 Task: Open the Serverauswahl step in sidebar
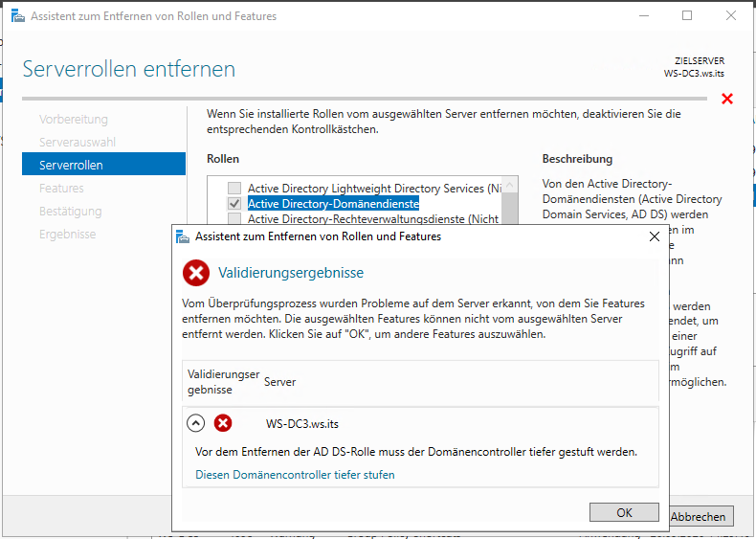point(78,142)
